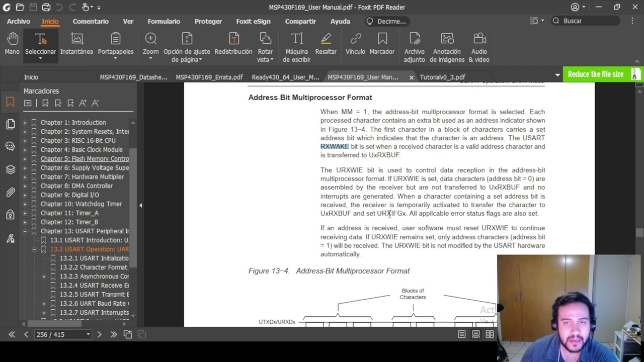Switch to single page view mode
644x362 pixels.
pyautogui.click(x=462, y=334)
